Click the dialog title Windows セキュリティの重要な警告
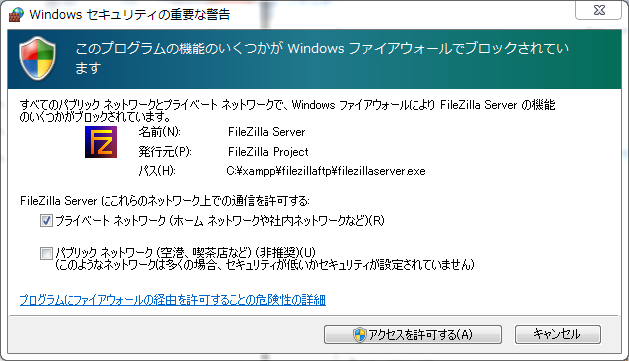Viewport: 629px width, 361px height. [x=130, y=14]
